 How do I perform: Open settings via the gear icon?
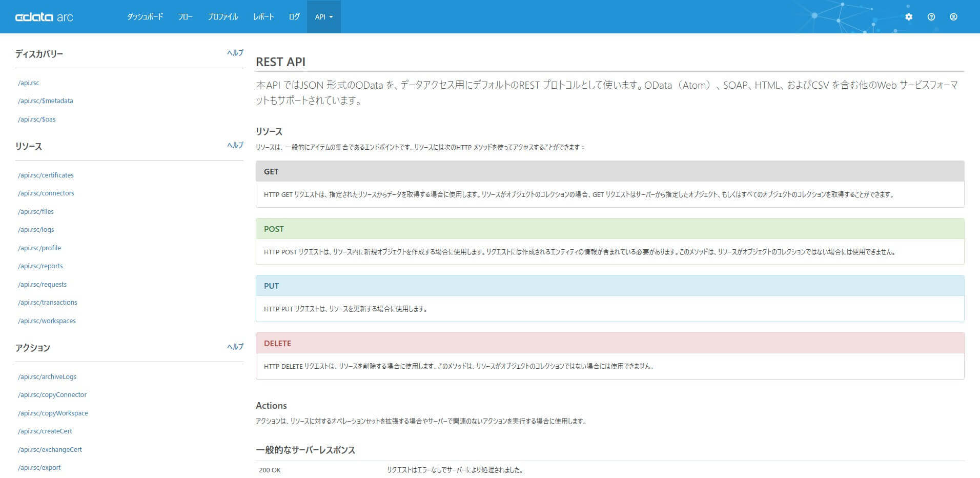pyautogui.click(x=908, y=16)
